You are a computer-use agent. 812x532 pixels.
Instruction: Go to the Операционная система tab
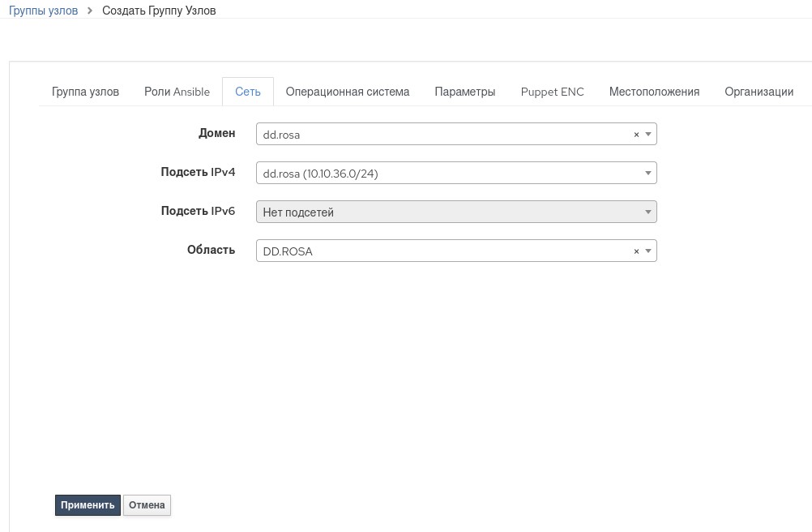348,92
